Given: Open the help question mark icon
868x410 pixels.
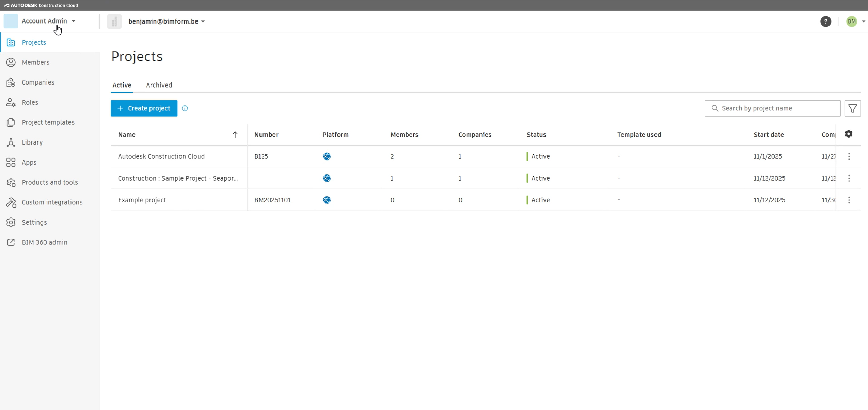Looking at the screenshot, I should point(825,21).
